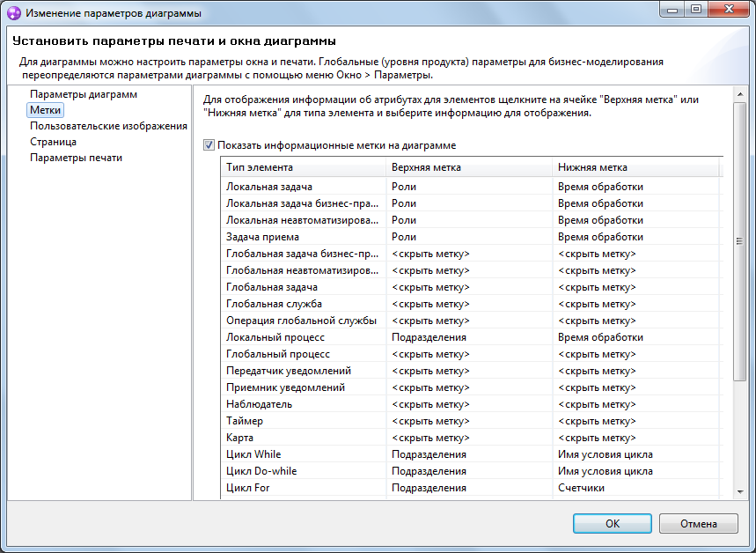Open bottom label cell for 'Локальная задача'
Viewport: 756px width, 553px height.
635,187
